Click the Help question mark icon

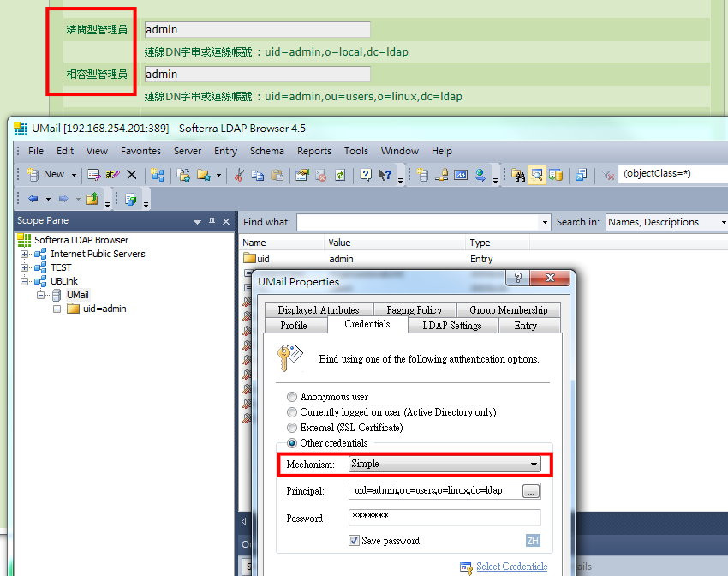click(366, 175)
